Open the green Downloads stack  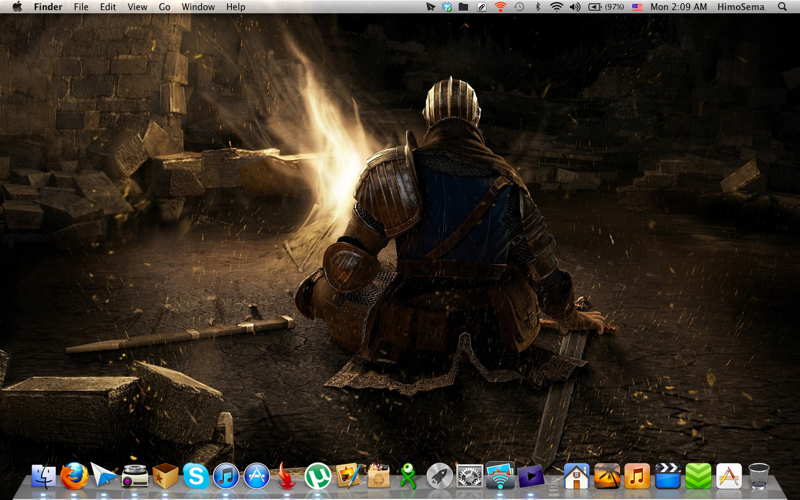point(698,476)
